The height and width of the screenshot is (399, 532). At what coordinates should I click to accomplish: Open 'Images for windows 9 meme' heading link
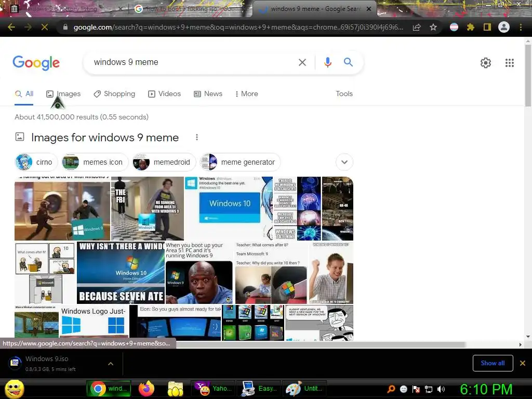(x=105, y=137)
